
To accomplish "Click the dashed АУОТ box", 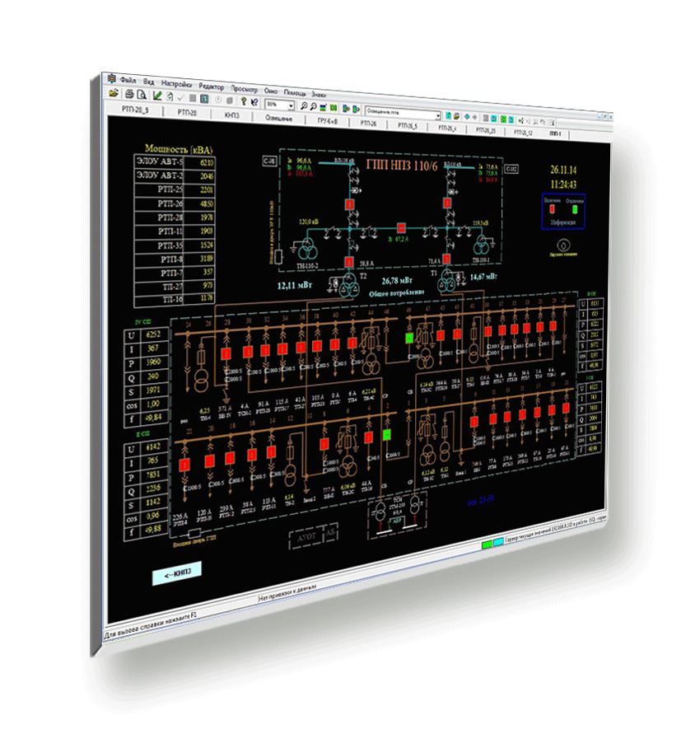I will tap(306, 538).
